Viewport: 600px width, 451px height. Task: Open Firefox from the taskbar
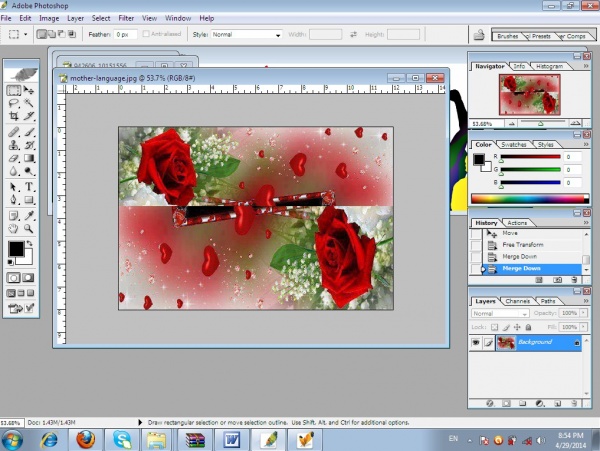click(85, 438)
